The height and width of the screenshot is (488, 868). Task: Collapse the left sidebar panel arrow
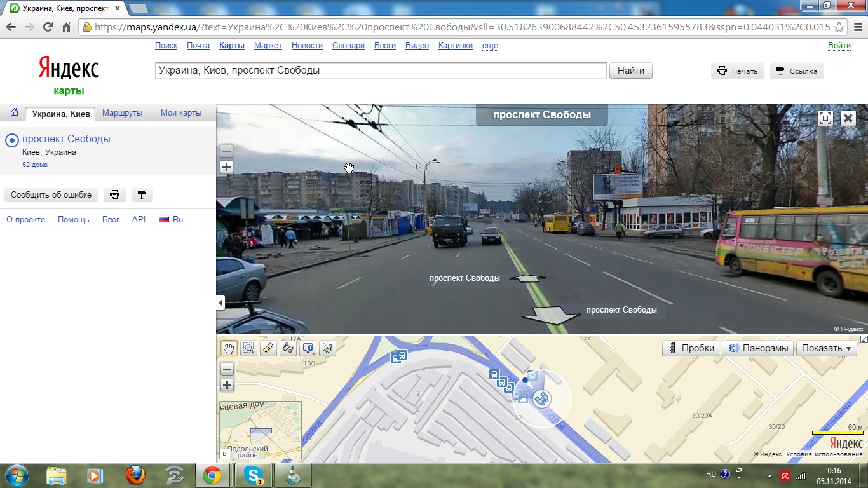point(220,303)
